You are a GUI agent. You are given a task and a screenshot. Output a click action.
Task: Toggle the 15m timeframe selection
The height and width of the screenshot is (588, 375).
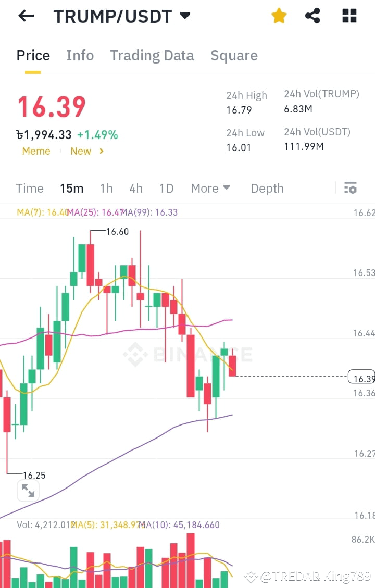71,189
